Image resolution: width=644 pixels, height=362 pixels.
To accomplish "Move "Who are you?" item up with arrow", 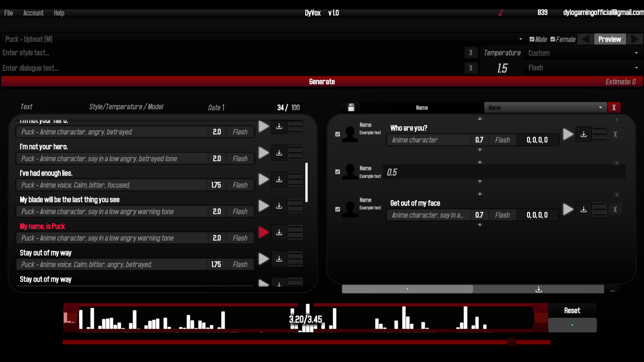I will coord(480,119).
